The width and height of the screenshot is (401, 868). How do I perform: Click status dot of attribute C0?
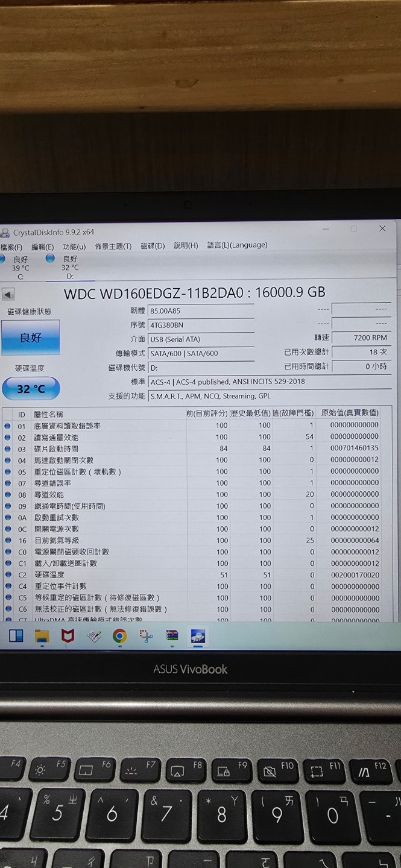tap(8, 552)
